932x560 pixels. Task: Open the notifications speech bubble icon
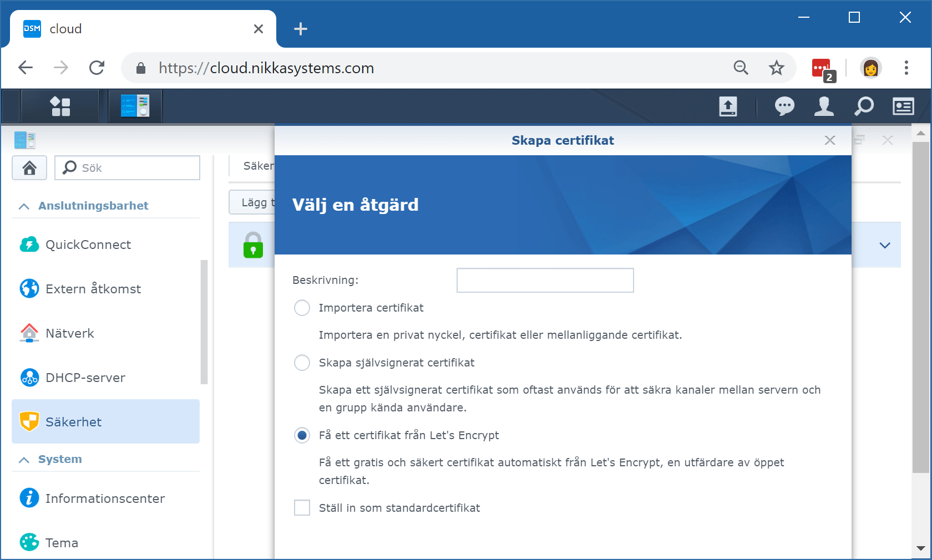[x=784, y=106]
